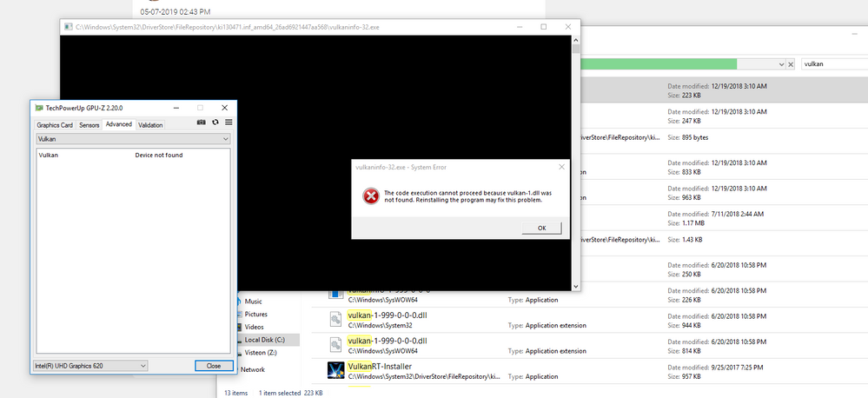
Task: Open the Graphics Card tab in GPU-Z
Action: tap(55, 125)
